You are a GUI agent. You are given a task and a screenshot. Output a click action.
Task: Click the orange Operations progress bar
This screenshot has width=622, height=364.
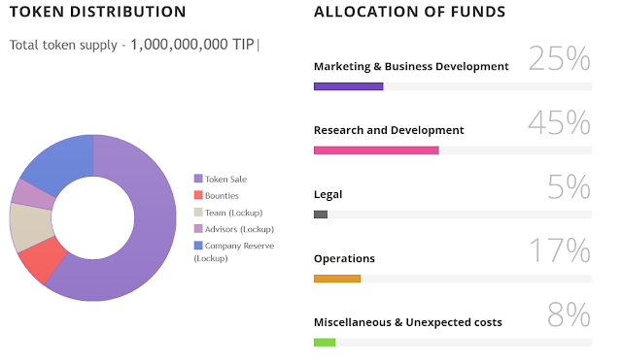tap(337, 279)
